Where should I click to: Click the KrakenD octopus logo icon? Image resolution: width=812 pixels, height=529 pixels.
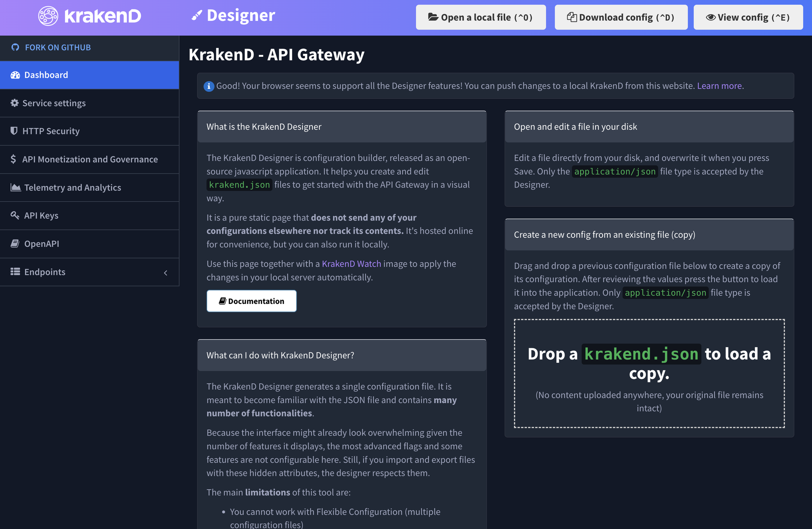(x=48, y=16)
